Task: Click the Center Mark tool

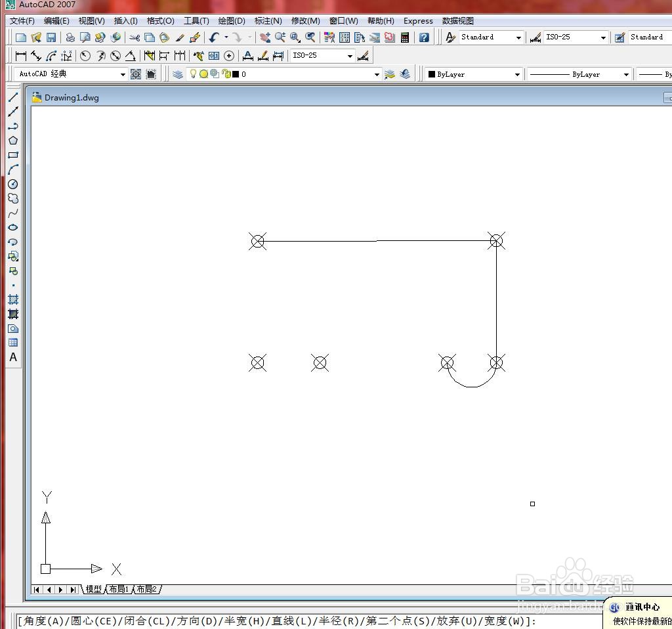Action: [x=229, y=56]
